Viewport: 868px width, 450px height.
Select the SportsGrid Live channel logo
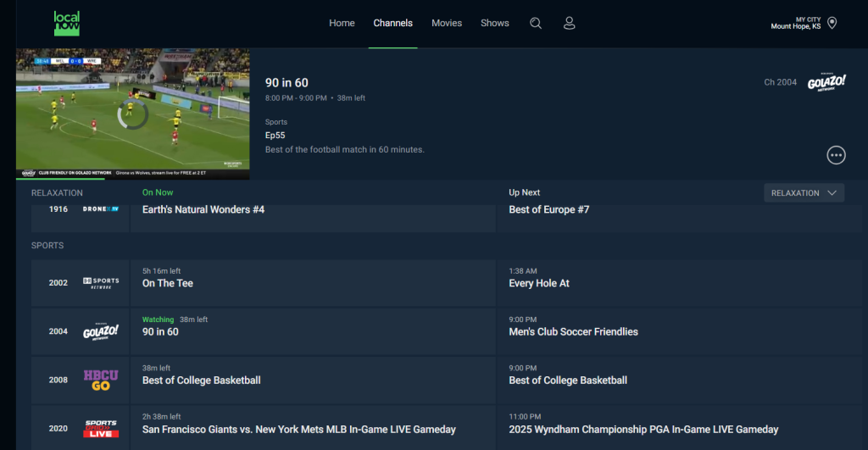[101, 429]
